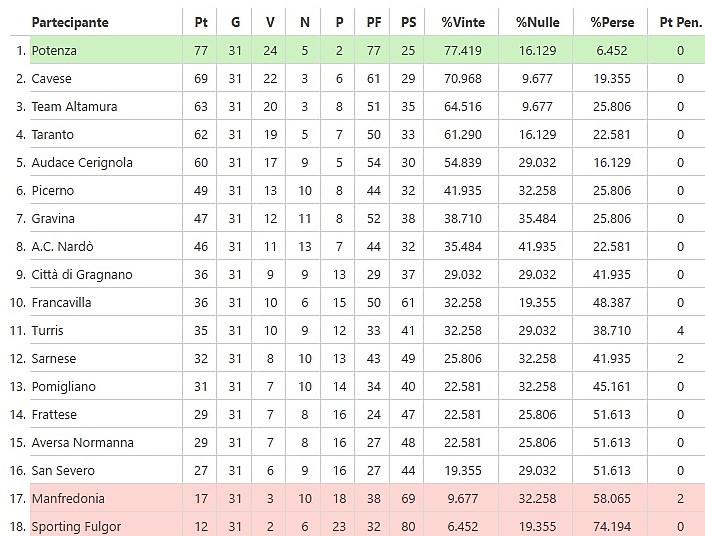705x536 pixels.
Task: Click the %Perse column header
Action: pyautogui.click(x=612, y=22)
